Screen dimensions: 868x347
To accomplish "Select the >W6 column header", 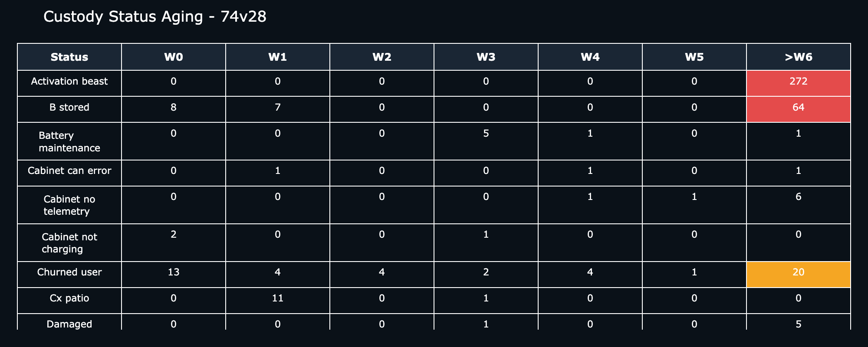I will tap(799, 57).
